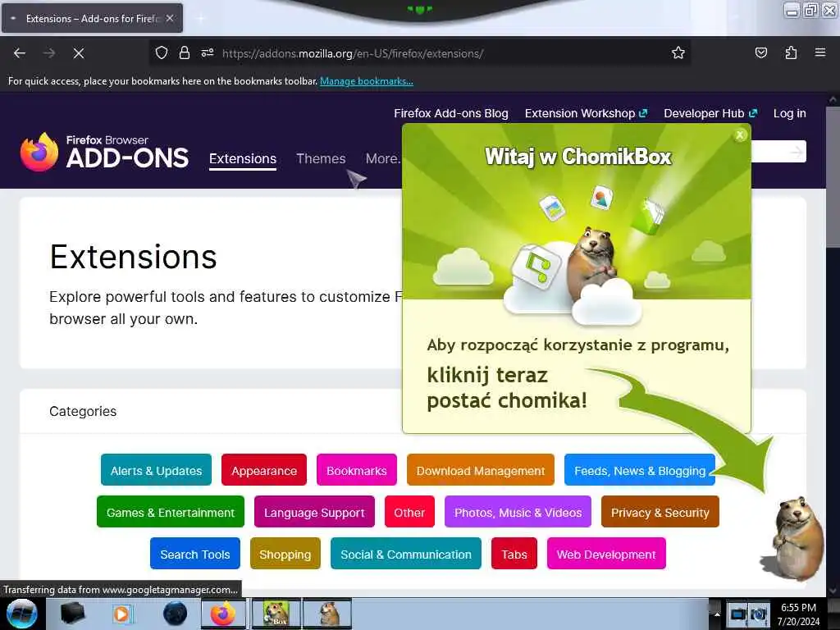Open the Download Management category

pyautogui.click(x=481, y=470)
